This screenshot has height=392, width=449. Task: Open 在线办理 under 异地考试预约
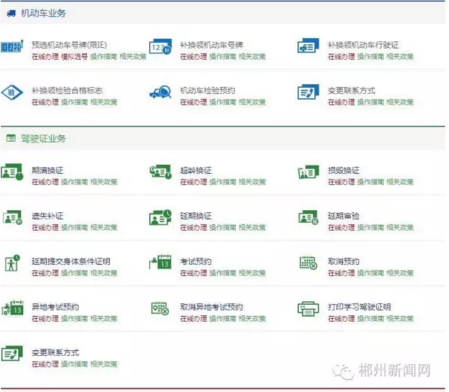(x=45, y=319)
